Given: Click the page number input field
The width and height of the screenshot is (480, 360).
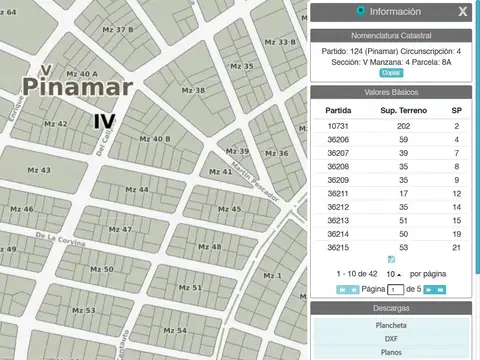Looking at the screenshot, I should click(x=395, y=289).
